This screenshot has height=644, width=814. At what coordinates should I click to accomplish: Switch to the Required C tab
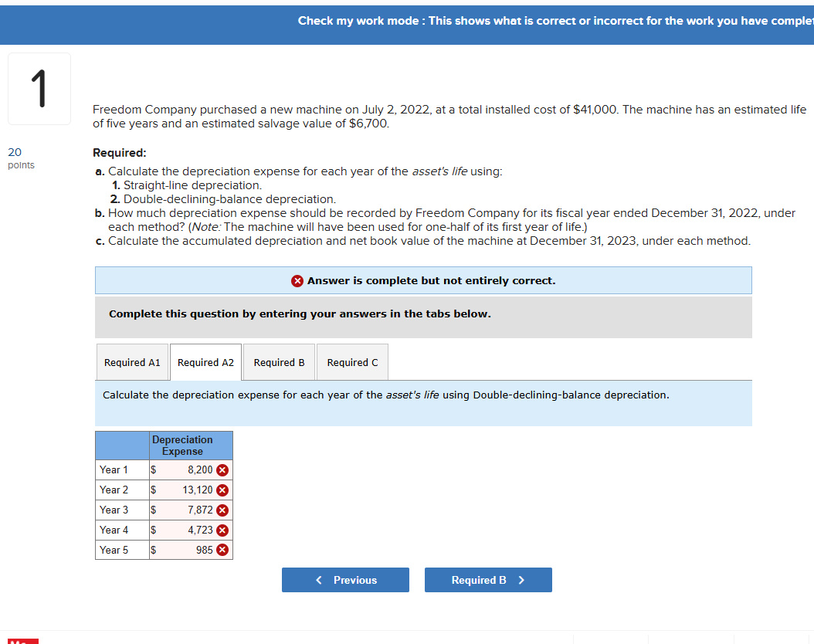tap(351, 361)
